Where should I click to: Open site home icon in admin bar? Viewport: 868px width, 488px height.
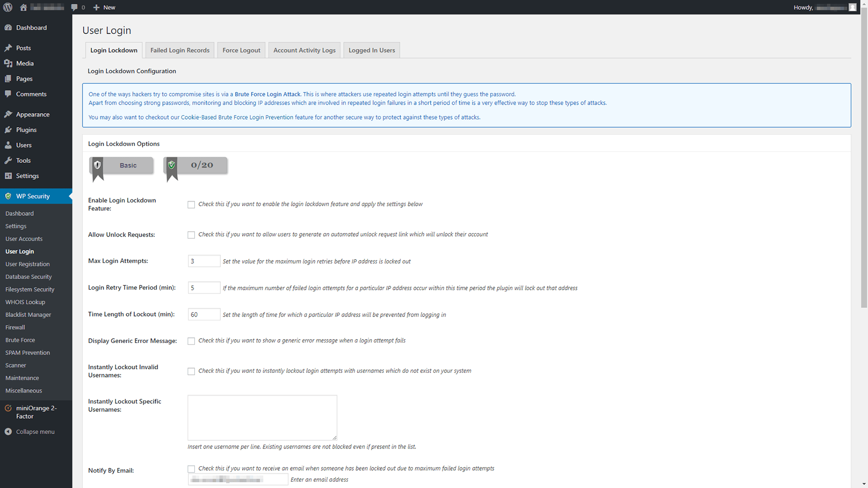tap(23, 7)
